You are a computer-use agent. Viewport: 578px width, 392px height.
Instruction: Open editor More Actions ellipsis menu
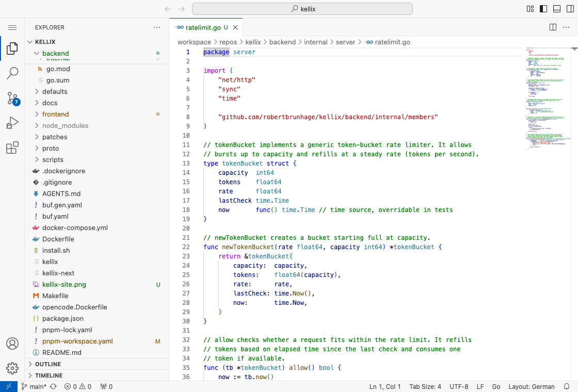(x=566, y=27)
